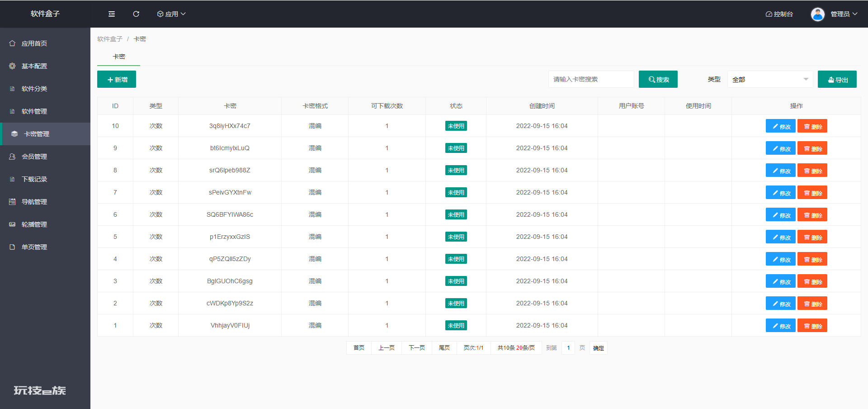Click the list icon beside 下载记录
The image size is (868, 409).
click(12, 179)
